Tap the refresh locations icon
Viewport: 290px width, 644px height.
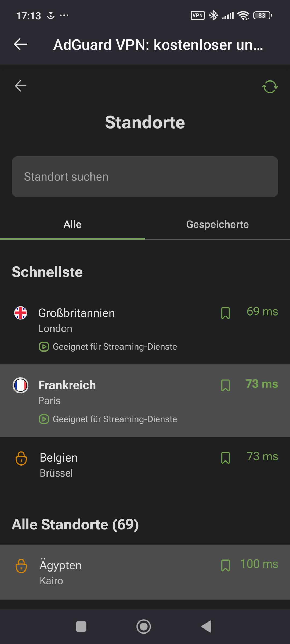pyautogui.click(x=270, y=87)
